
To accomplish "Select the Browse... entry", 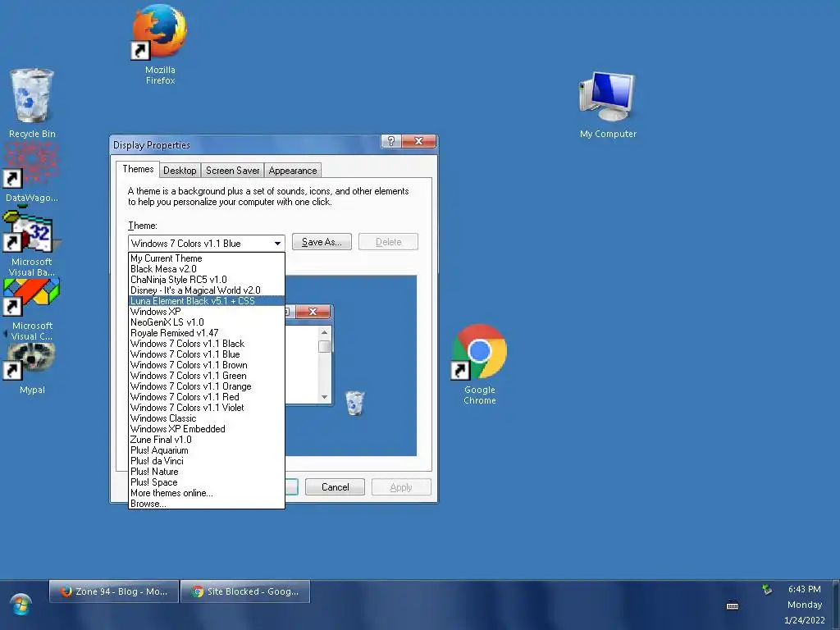I will (206, 504).
